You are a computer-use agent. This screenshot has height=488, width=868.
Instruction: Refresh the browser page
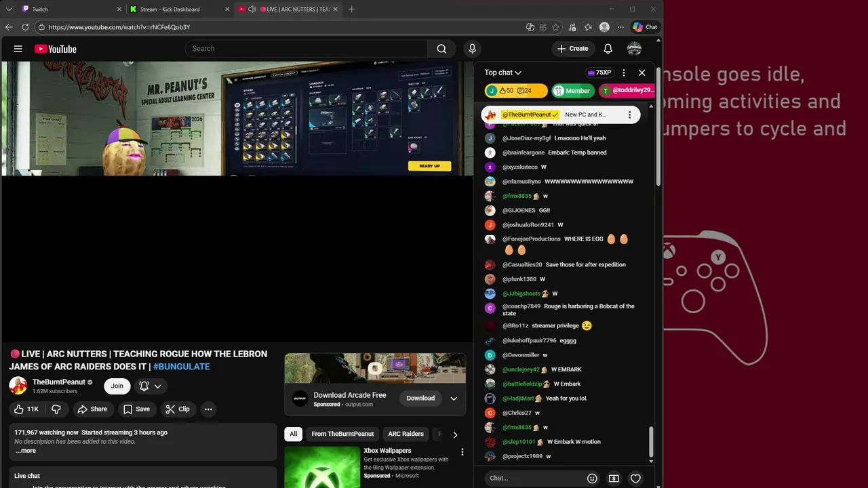point(25,27)
